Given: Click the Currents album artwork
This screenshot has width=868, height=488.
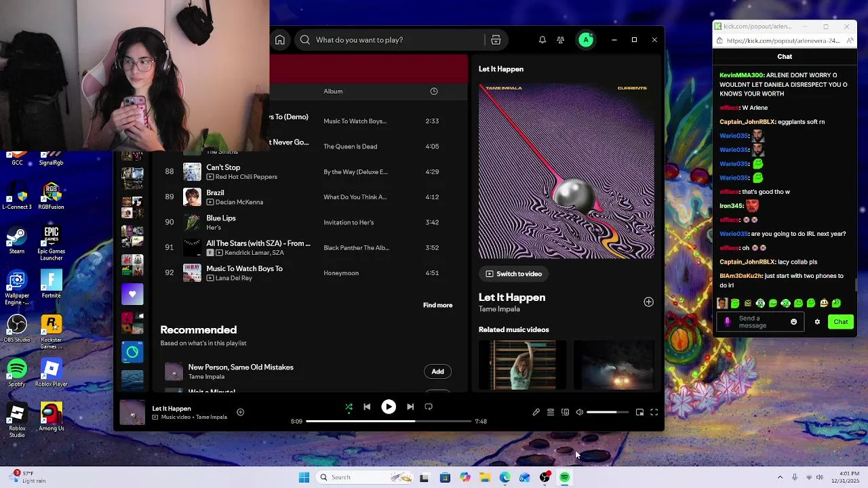Looking at the screenshot, I should 566,171.
